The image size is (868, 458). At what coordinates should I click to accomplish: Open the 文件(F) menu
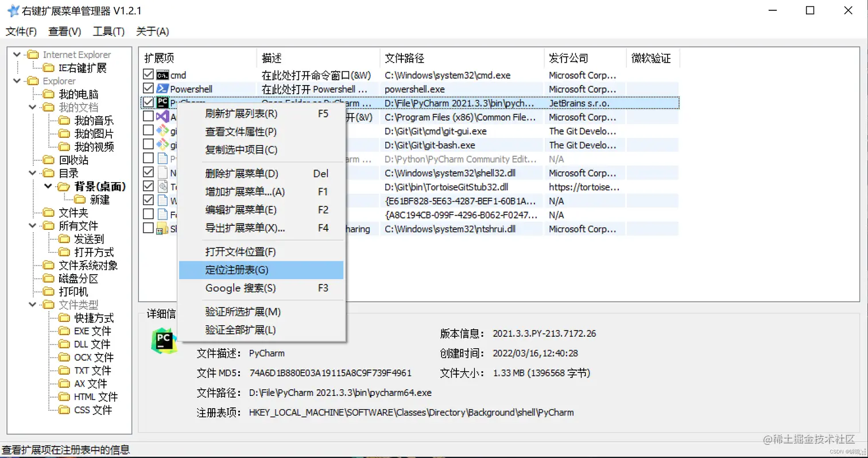[21, 32]
